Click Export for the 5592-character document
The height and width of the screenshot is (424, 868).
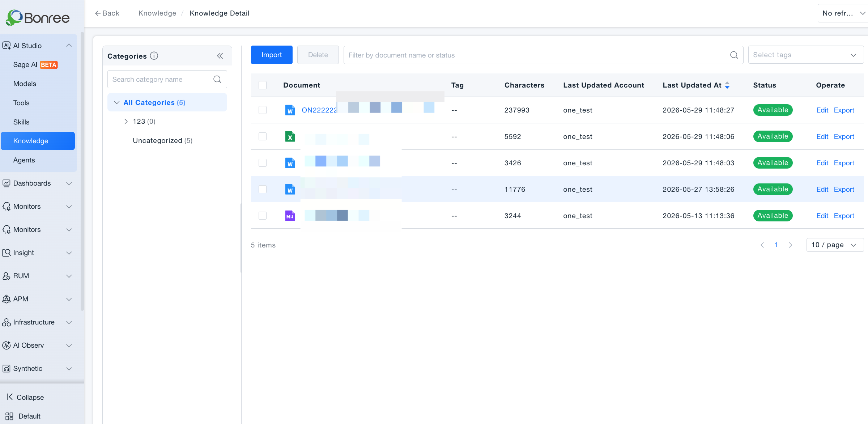pyautogui.click(x=844, y=136)
